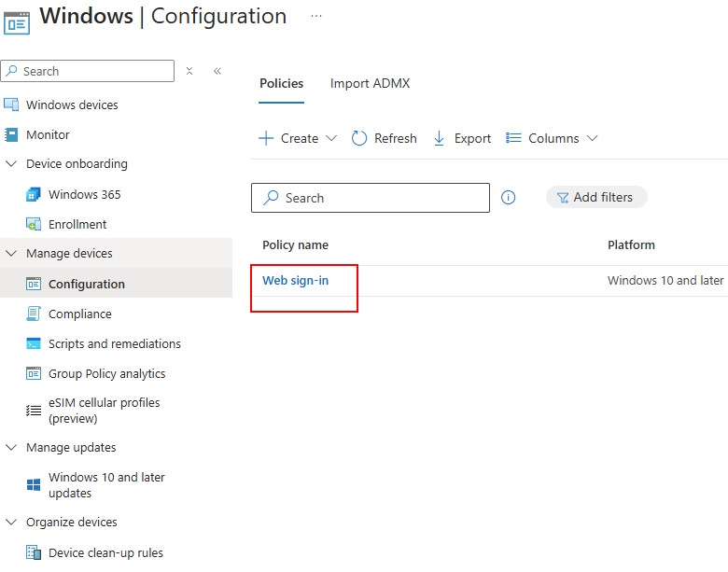Open Windows 10 and later updates
This screenshot has height=572, width=728.
[106, 485]
